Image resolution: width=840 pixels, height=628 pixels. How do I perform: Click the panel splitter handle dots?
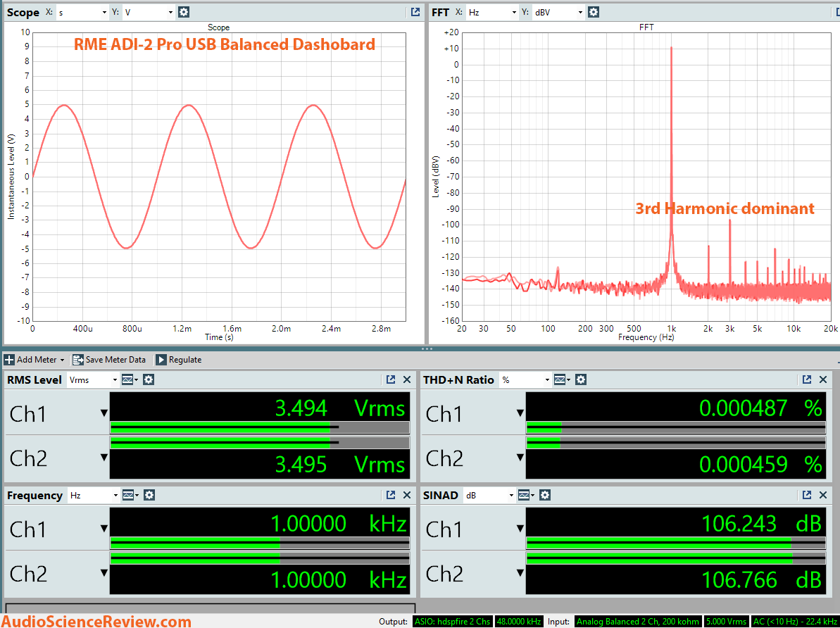click(427, 348)
